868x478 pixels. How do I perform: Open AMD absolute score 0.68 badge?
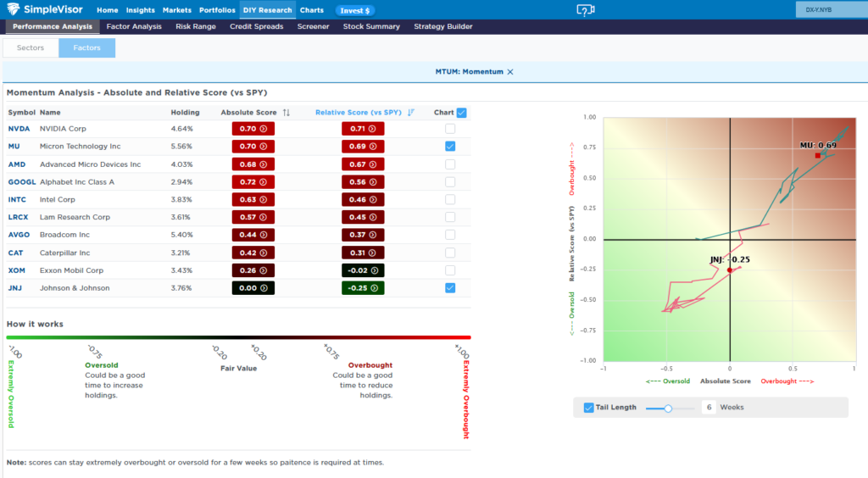click(x=253, y=164)
